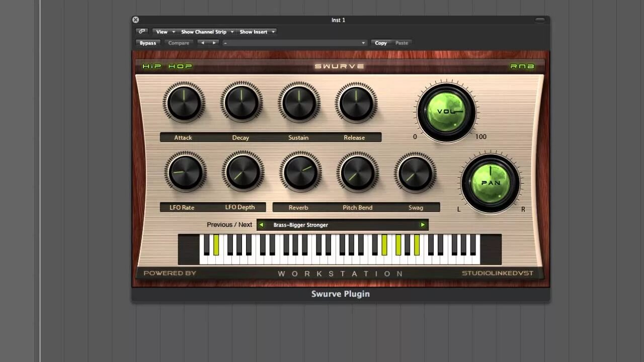Screen dimensions: 644x362
Task: Select the RNB category tab
Action: 522,66
